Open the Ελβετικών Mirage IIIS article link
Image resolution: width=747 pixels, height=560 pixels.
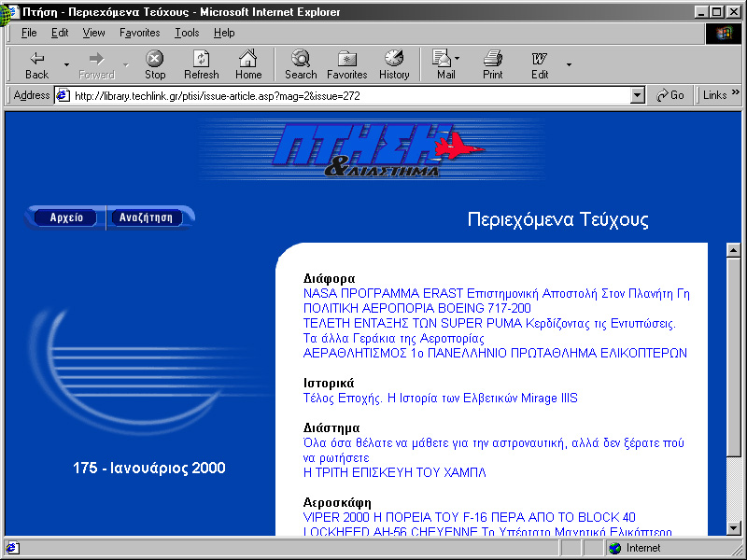point(440,398)
